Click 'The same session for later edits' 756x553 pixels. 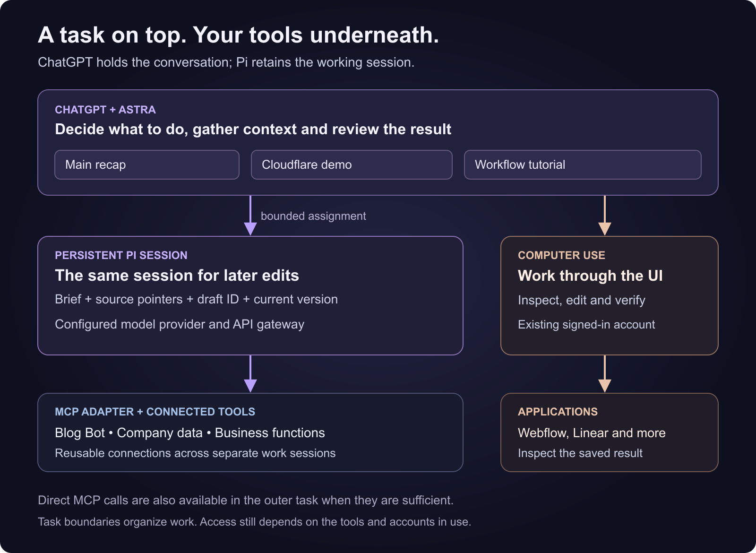point(177,276)
